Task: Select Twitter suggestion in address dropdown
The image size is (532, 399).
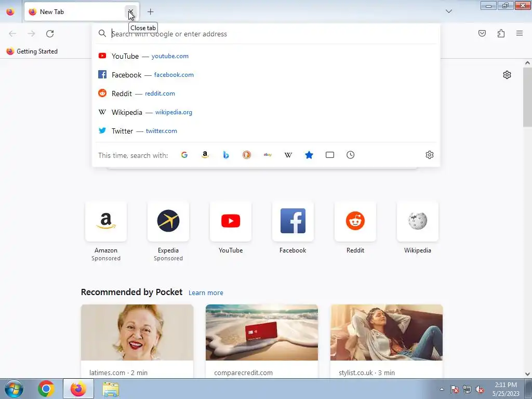Action: 266,130
